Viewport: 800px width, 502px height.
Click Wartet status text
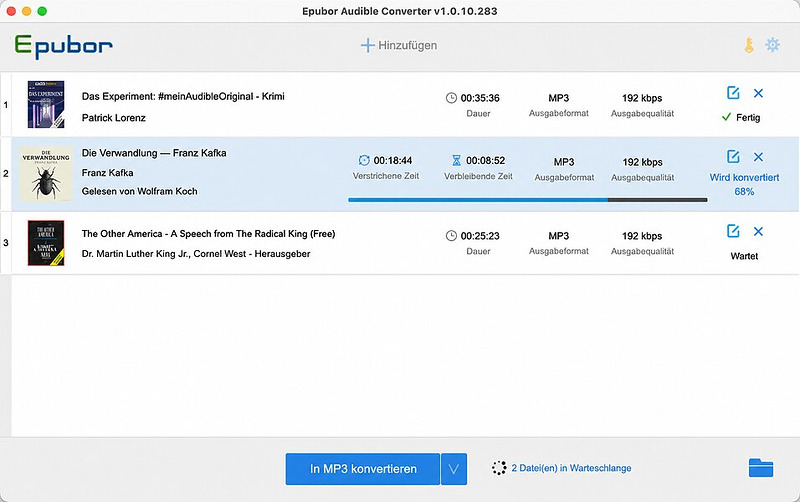[744, 256]
